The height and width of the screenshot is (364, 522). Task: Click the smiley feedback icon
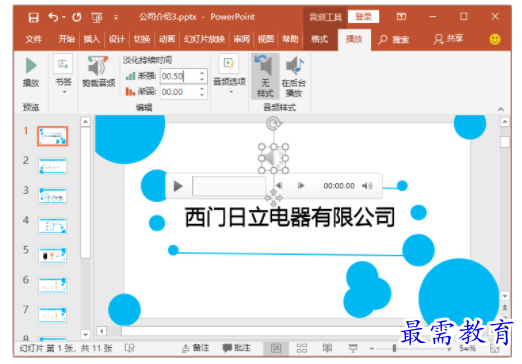[495, 39]
